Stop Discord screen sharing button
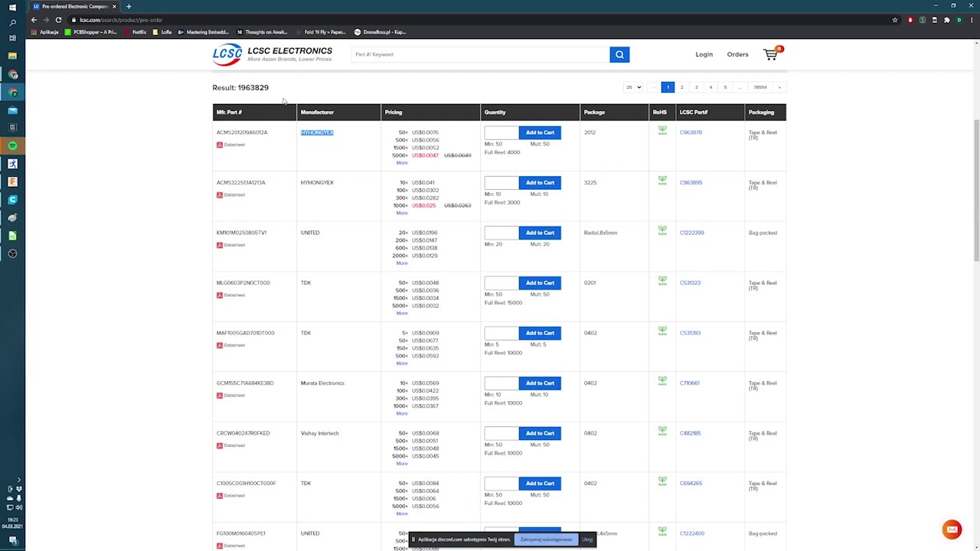980x551 pixels. (x=546, y=540)
